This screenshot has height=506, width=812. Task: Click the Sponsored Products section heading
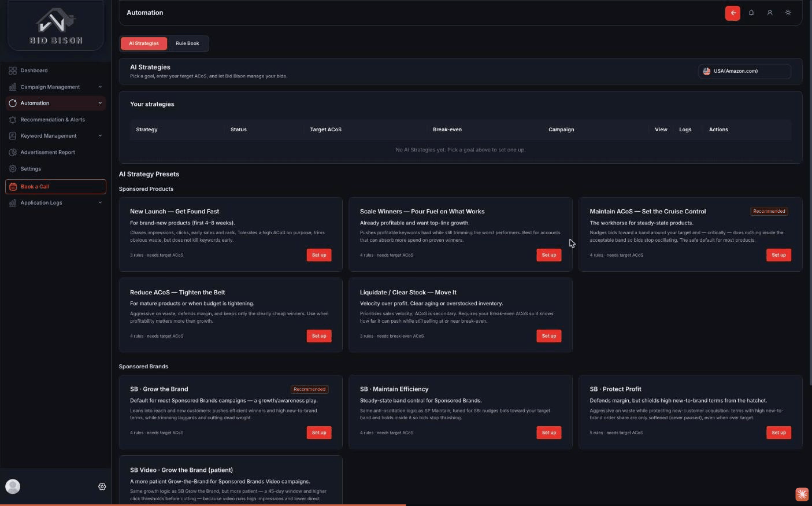click(146, 189)
